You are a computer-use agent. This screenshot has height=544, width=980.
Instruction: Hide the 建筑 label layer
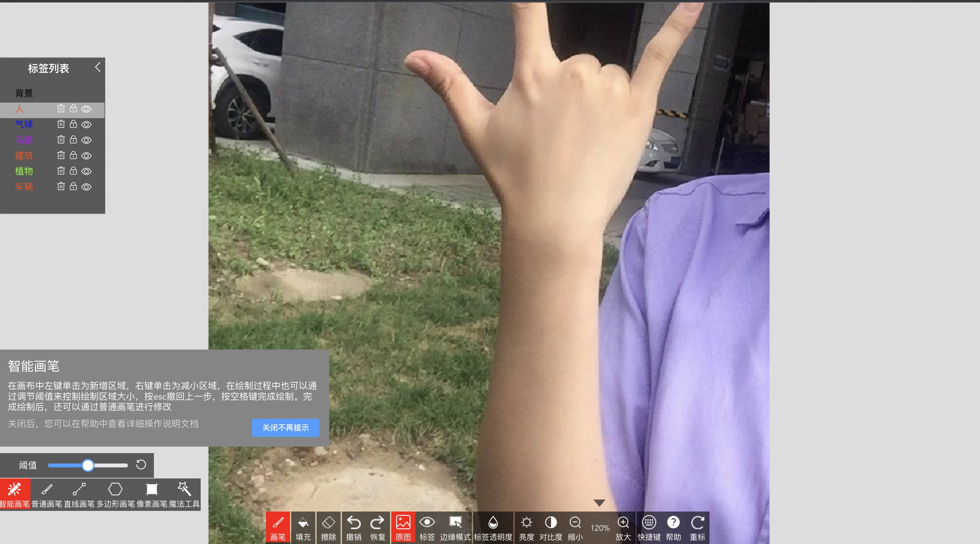(86, 156)
